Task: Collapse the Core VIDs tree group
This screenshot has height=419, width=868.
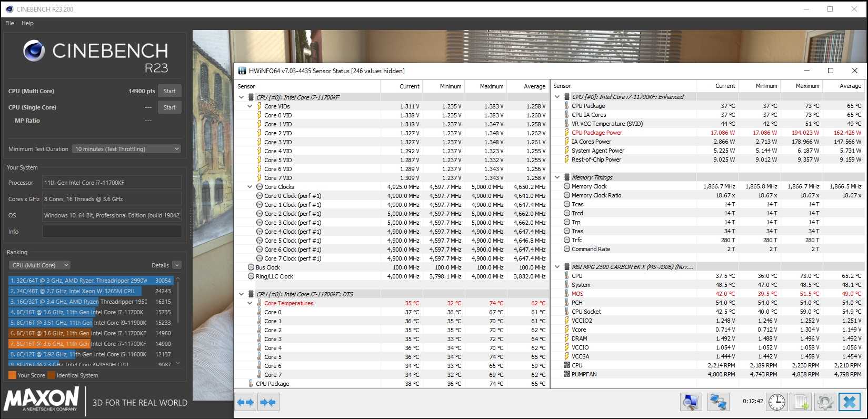Action: point(250,106)
